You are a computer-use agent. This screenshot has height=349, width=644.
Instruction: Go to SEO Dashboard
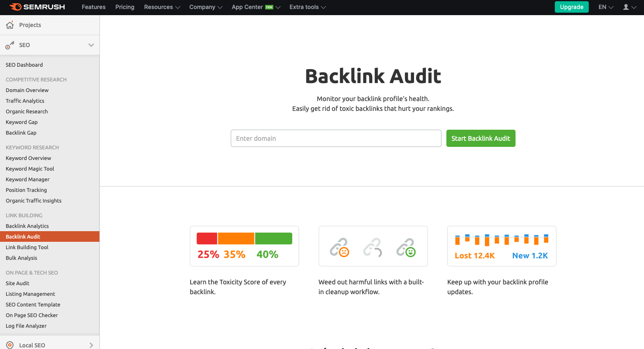click(x=24, y=65)
